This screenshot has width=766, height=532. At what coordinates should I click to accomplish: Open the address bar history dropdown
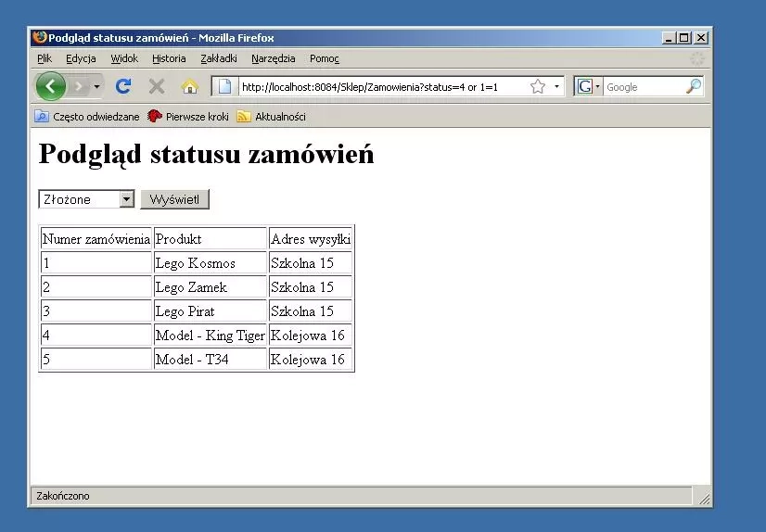click(556, 87)
